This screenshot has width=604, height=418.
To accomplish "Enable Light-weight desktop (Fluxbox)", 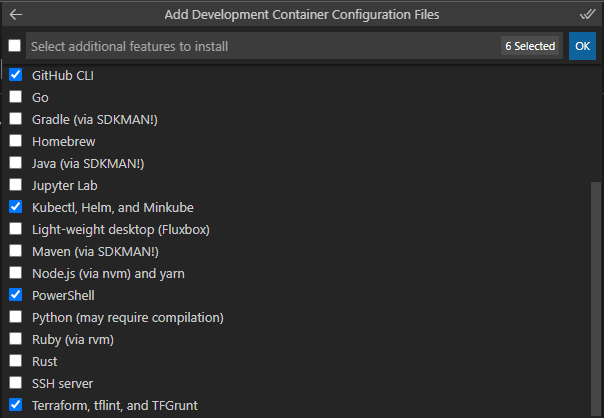I will tap(15, 229).
